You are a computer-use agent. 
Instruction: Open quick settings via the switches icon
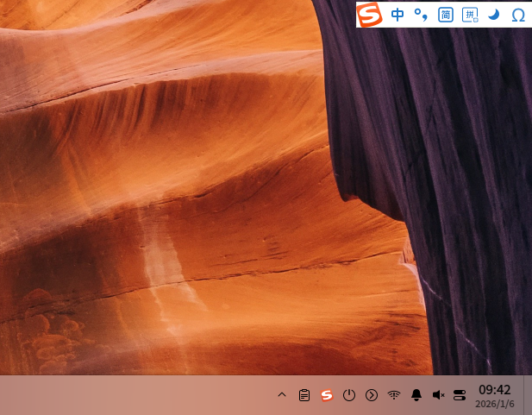point(460,395)
